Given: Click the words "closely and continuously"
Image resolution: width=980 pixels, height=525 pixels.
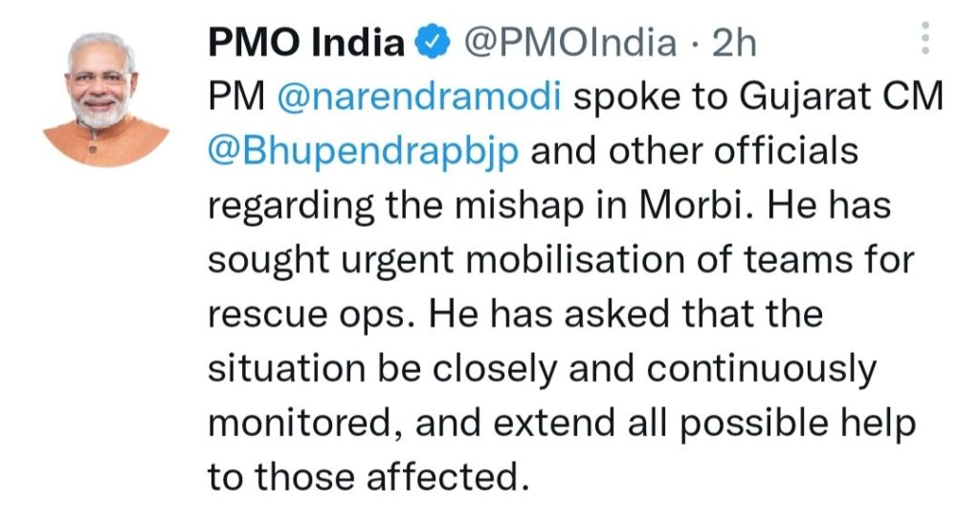Looking at the screenshot, I should pyautogui.click(x=651, y=368).
